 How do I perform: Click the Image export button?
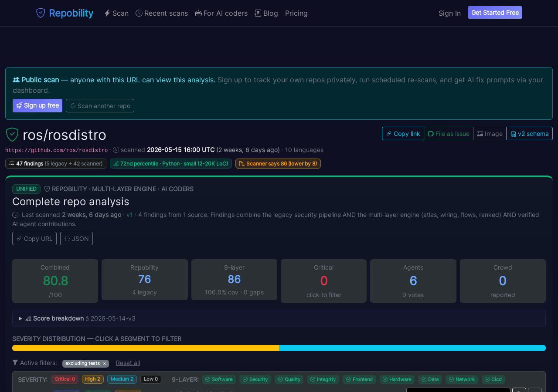[x=490, y=134]
